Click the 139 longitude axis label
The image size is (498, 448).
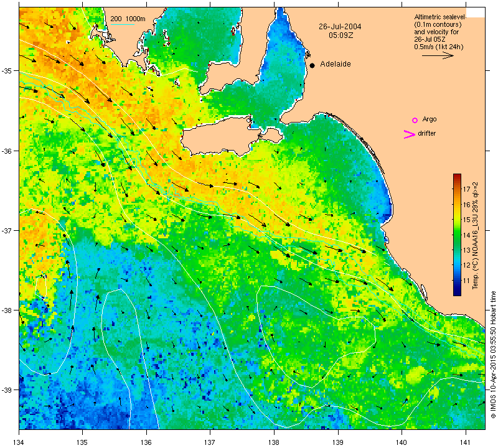click(338, 442)
